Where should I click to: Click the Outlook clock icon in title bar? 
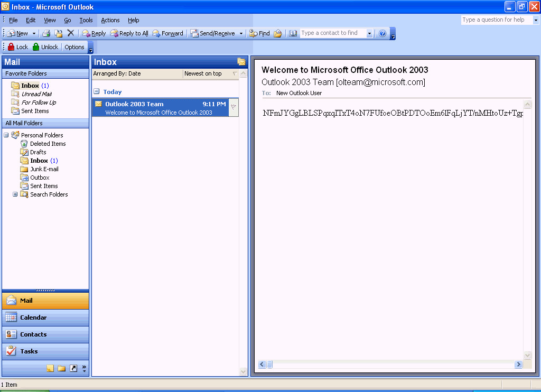[x=5, y=6]
